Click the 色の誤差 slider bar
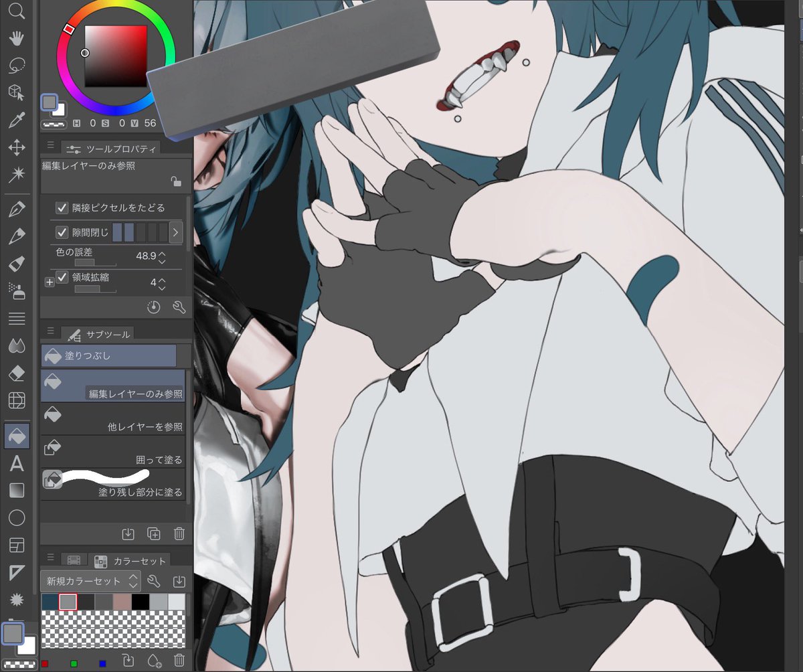 (95, 263)
